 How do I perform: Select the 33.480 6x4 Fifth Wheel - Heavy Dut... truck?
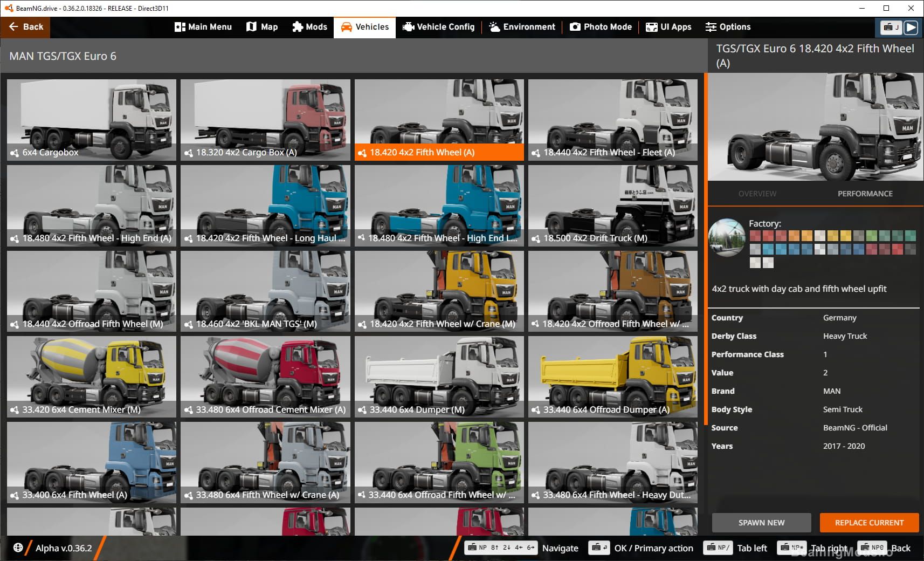[613, 462]
